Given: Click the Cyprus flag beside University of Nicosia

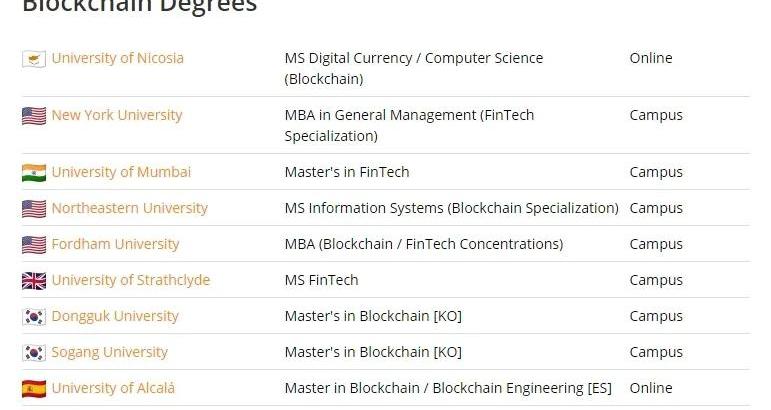Looking at the screenshot, I should click(x=34, y=59).
